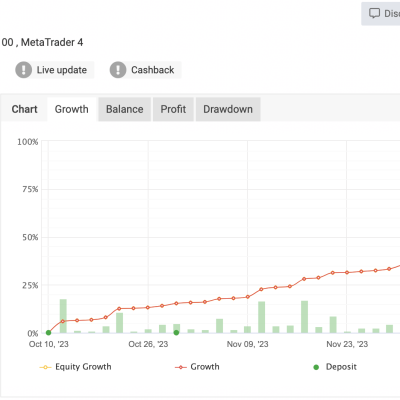Click the Chart heading label
Image resolution: width=400 pixels, height=400 pixels.
[x=24, y=109]
